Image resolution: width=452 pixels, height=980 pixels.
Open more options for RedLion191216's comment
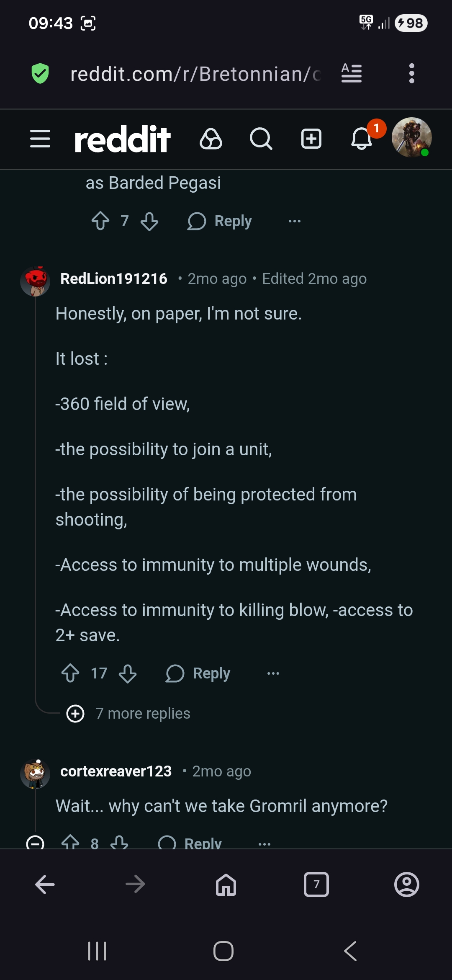273,673
